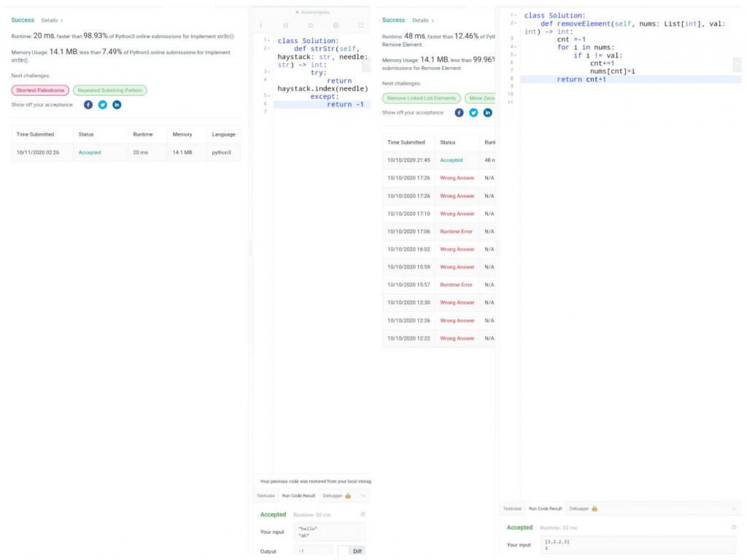
Task: Click the 'nums[cnt]=i' code line
Action: tap(613, 71)
